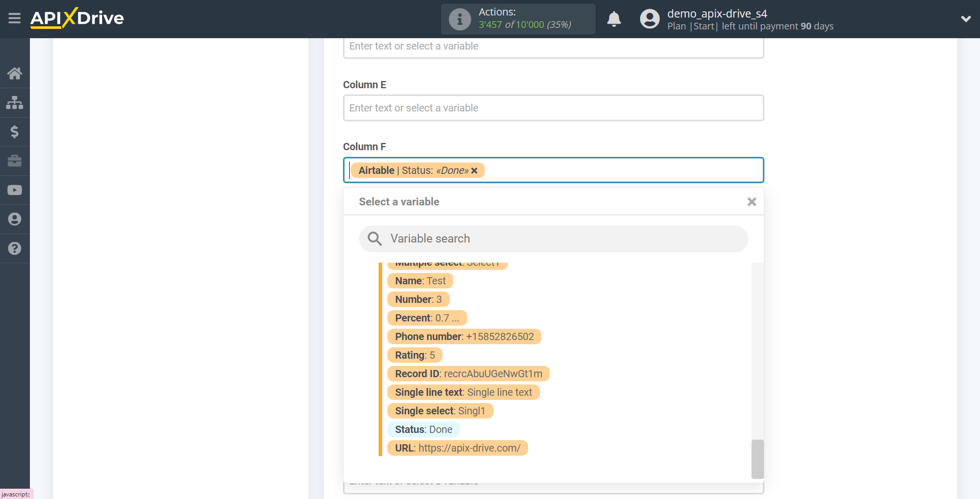Open the hamburger menu
The image size is (980, 499).
point(14,19)
